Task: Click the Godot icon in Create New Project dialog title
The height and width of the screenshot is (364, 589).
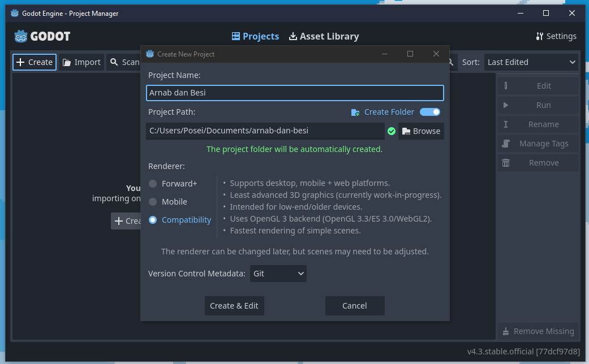Action: point(150,54)
